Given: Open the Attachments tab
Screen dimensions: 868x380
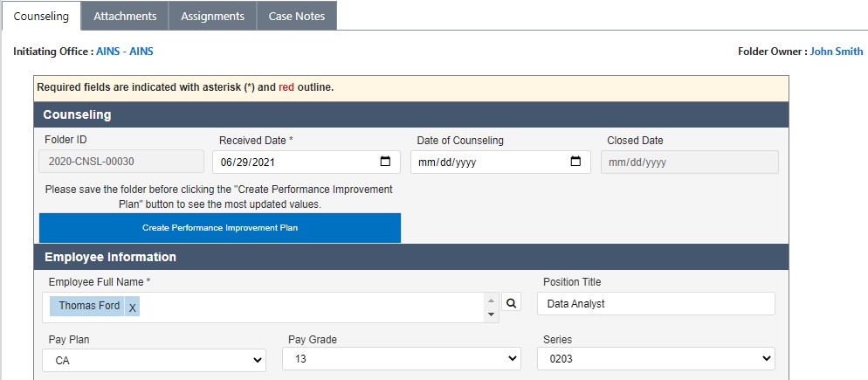Looking at the screenshot, I should click(x=125, y=16).
